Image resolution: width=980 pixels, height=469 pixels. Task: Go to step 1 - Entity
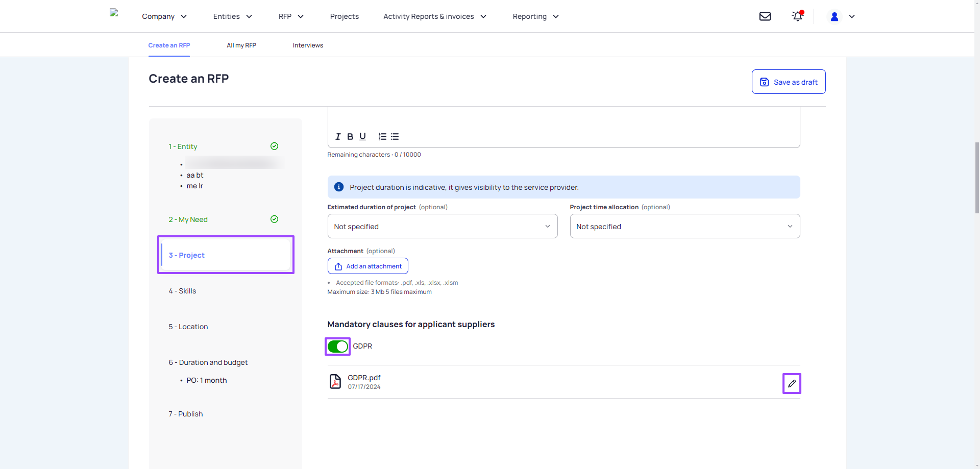tap(183, 146)
